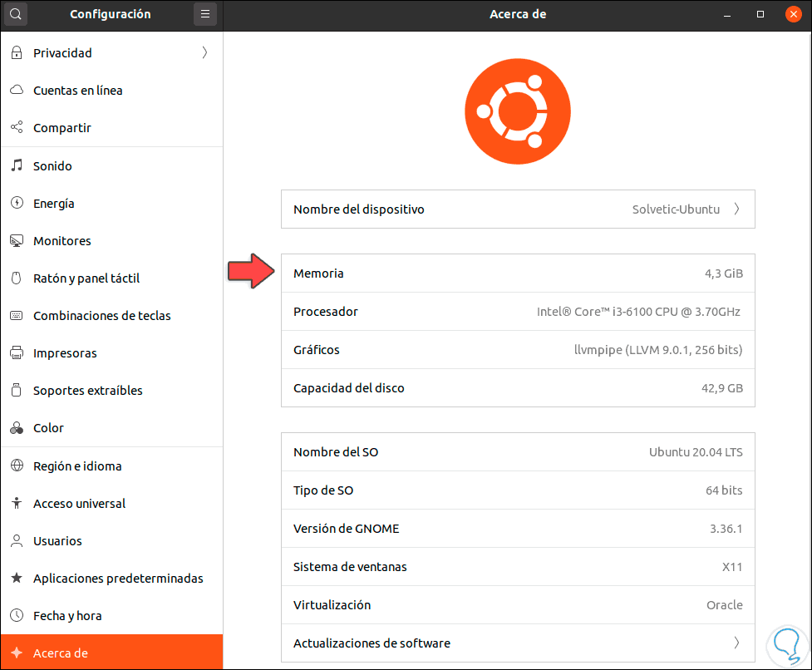Open the Actualizaciones de software chevron
The height and width of the screenshot is (670, 812).
pos(736,643)
